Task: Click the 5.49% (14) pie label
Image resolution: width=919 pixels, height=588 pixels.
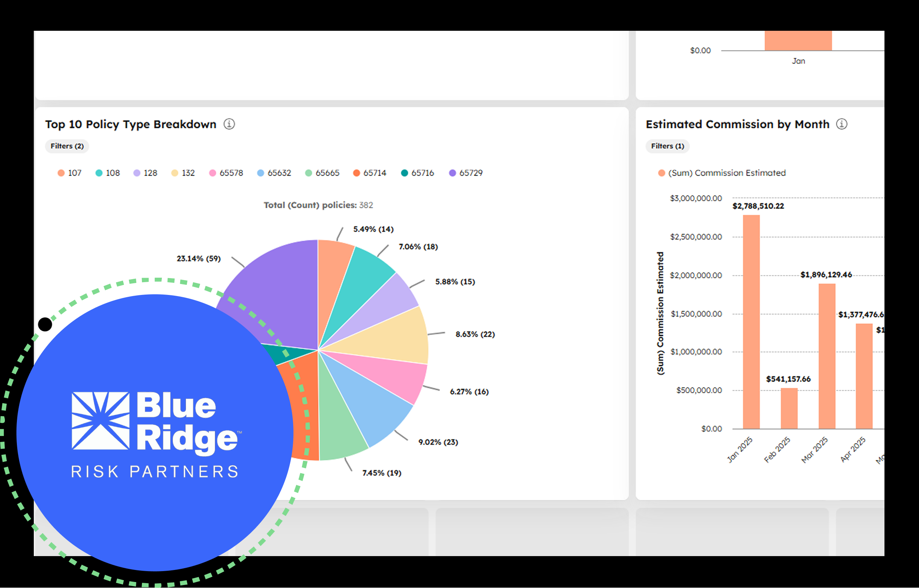Action: point(373,229)
